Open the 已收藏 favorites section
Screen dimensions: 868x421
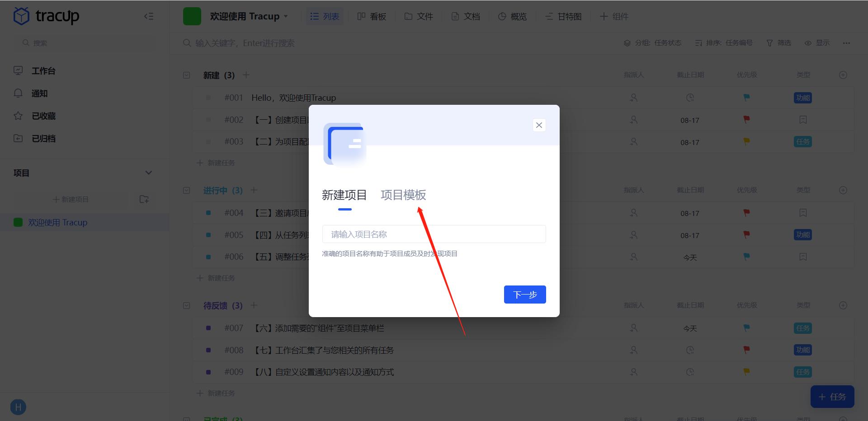44,116
